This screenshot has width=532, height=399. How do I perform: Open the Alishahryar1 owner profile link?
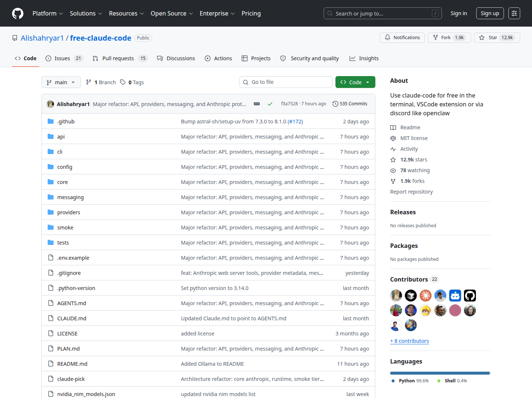[x=42, y=38]
